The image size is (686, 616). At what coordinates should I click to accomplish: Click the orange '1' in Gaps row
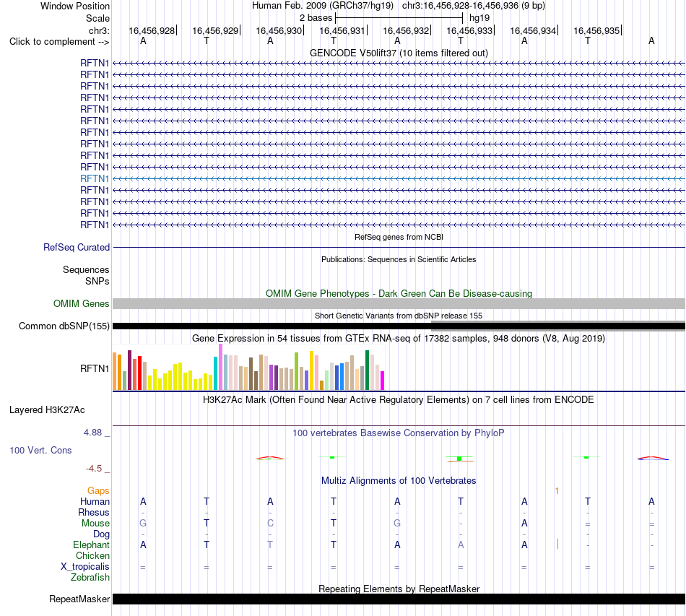coord(557,491)
